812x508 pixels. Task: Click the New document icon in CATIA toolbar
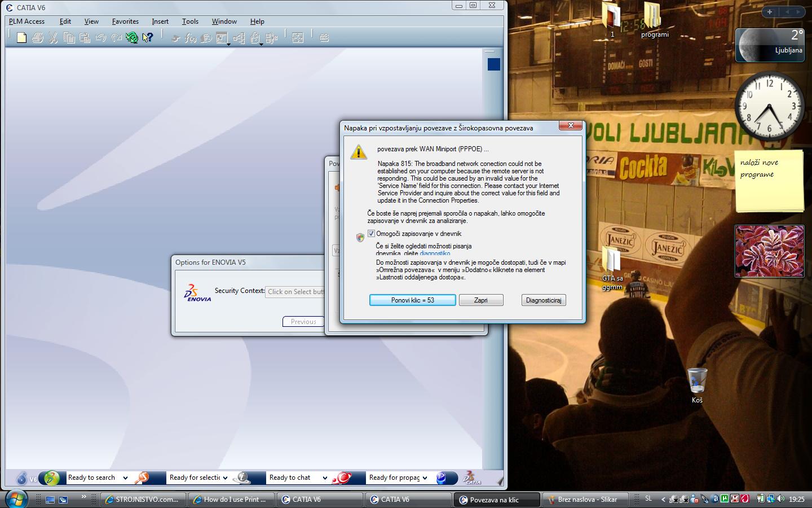tap(21, 38)
